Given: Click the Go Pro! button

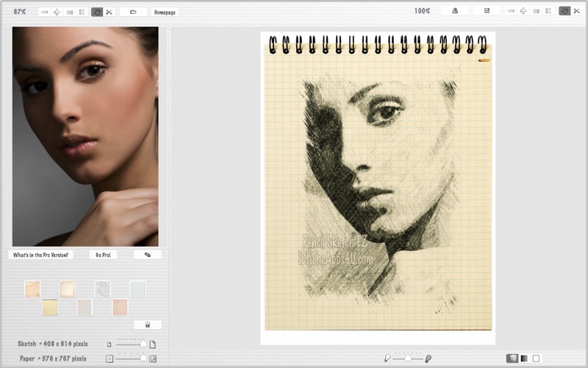Looking at the screenshot, I should [x=103, y=255].
